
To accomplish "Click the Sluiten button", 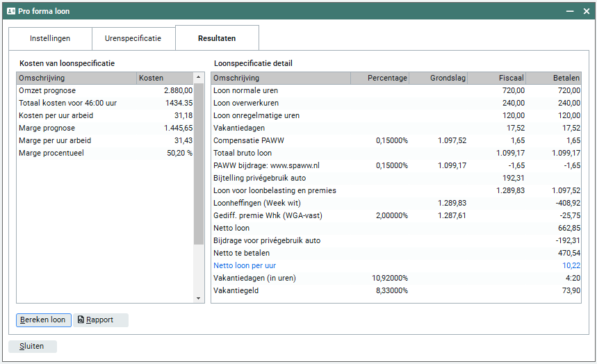I will point(32,347).
